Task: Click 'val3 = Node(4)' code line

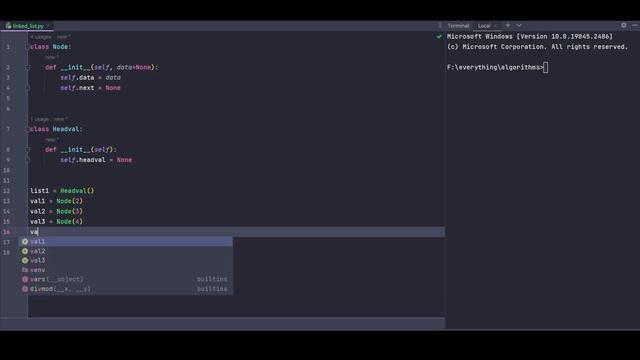Action: (x=56, y=221)
